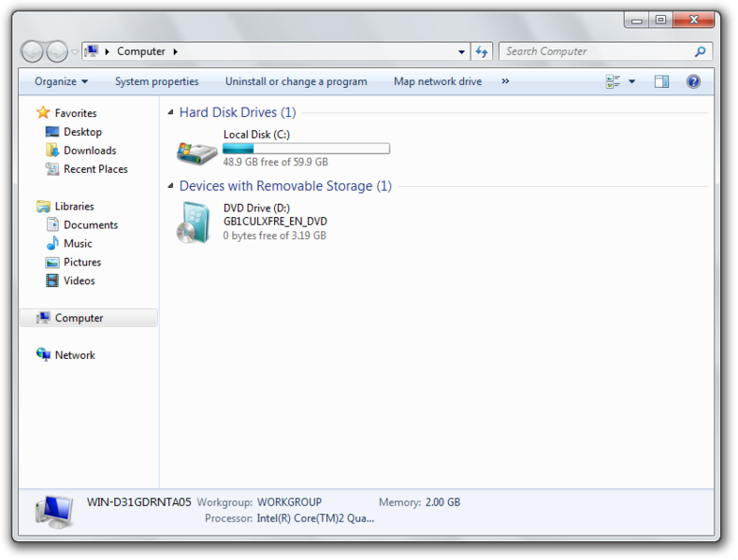Click the Documents library icon

pyautogui.click(x=52, y=224)
